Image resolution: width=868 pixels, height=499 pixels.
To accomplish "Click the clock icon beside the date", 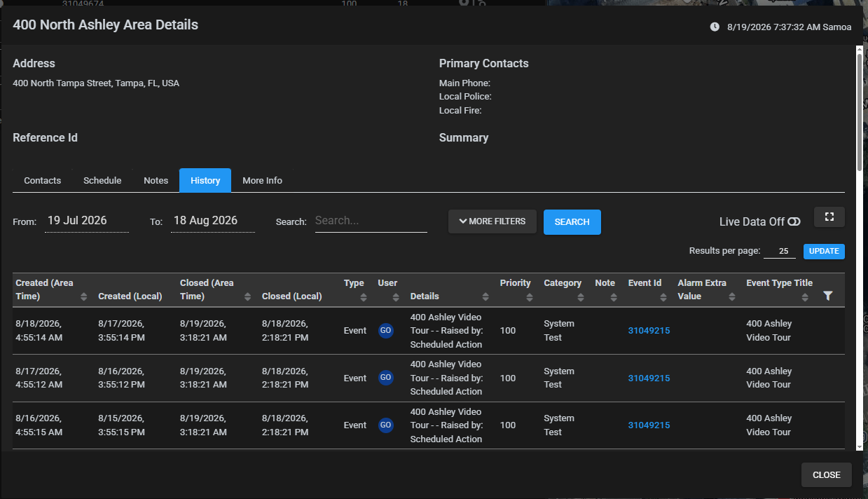I will (x=715, y=27).
